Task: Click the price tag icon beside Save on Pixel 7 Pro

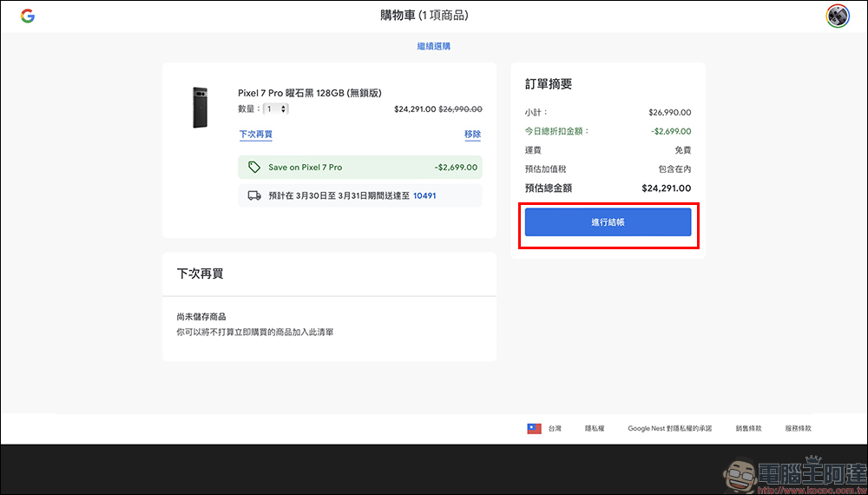Action: (254, 168)
